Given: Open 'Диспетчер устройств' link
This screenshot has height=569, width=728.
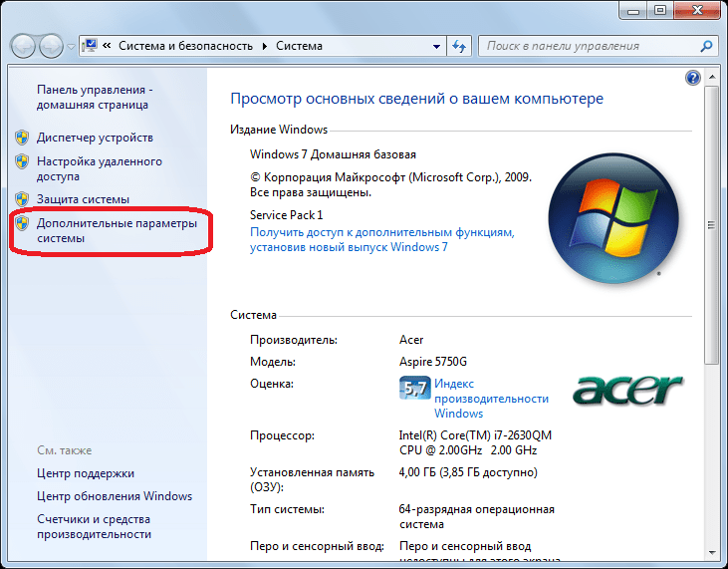Looking at the screenshot, I should click(95, 138).
